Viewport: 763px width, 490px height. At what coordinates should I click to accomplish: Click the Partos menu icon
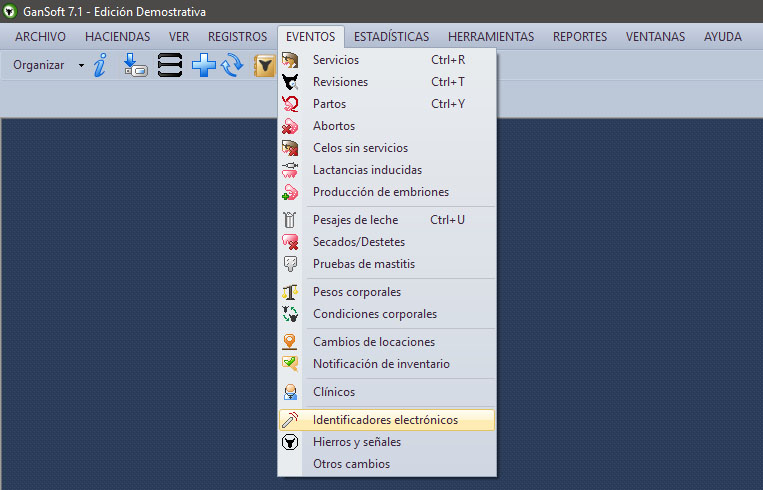[290, 104]
